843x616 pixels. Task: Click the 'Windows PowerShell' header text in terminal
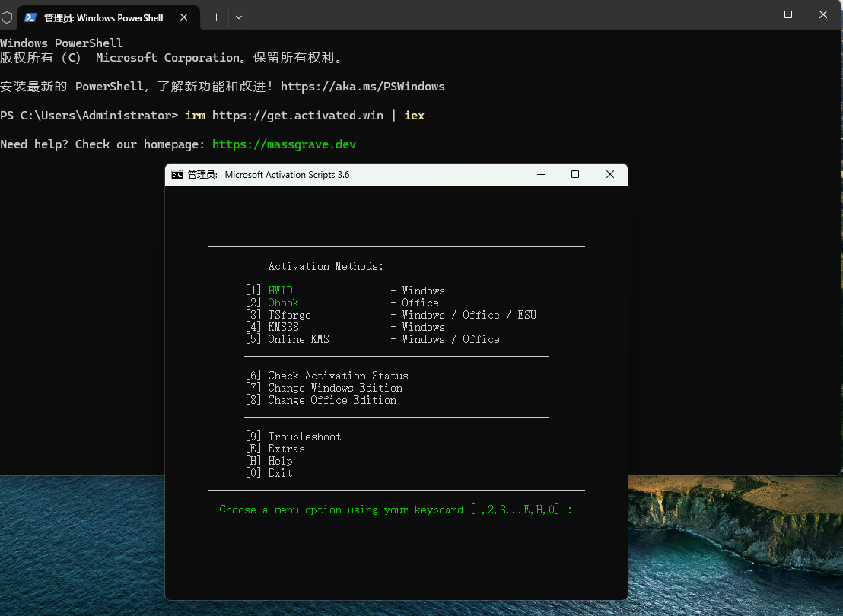point(62,43)
